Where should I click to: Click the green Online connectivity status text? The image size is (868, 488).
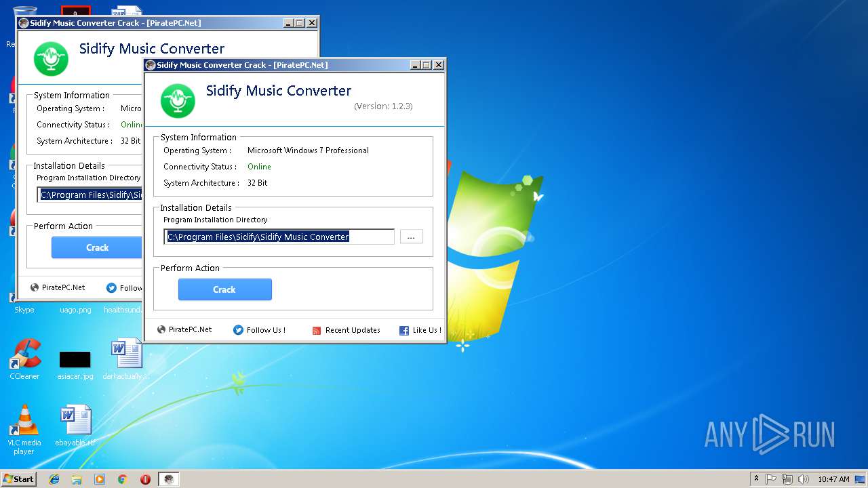pos(259,167)
